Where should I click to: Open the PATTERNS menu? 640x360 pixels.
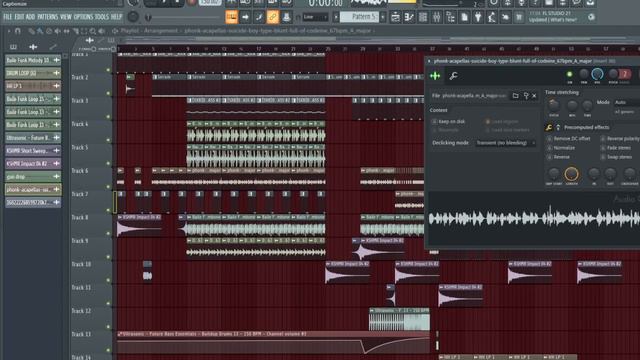pyautogui.click(x=48, y=17)
